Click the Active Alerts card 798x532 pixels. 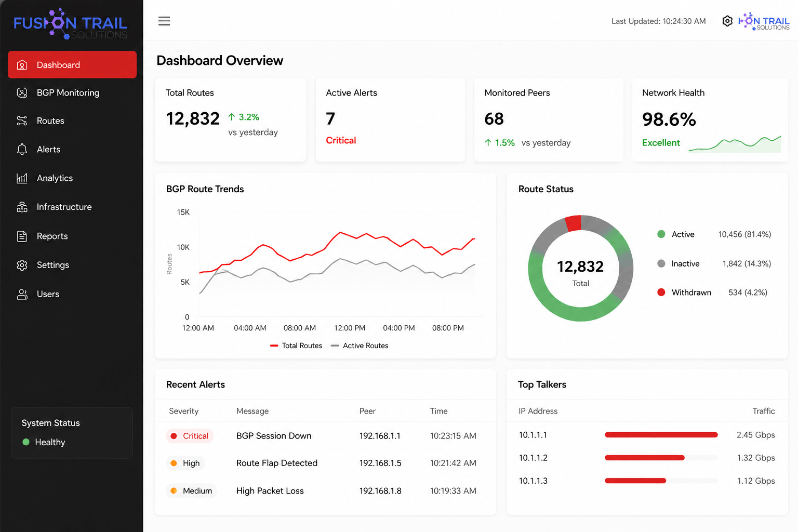pyautogui.click(x=390, y=119)
